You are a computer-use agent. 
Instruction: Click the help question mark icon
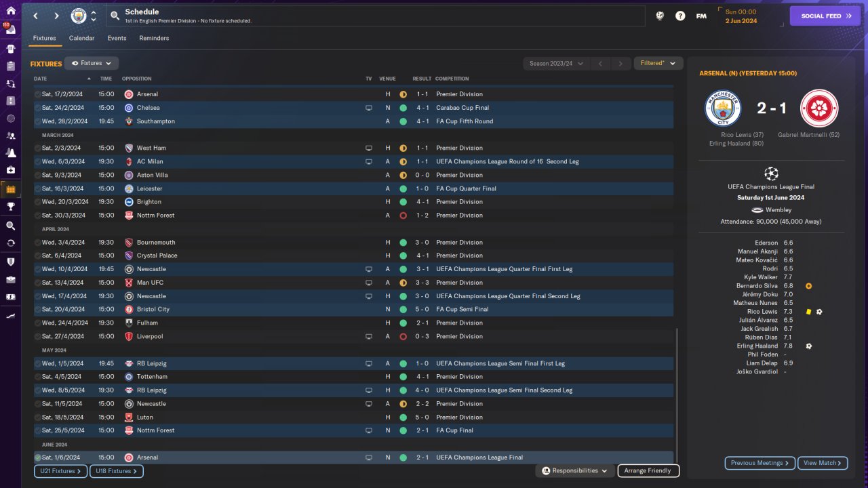680,16
